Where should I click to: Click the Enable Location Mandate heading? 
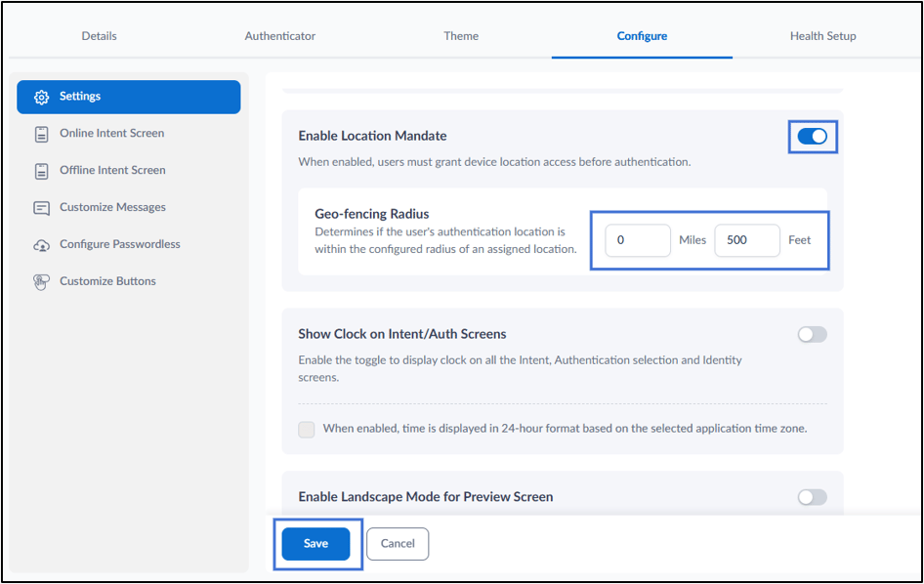[372, 136]
